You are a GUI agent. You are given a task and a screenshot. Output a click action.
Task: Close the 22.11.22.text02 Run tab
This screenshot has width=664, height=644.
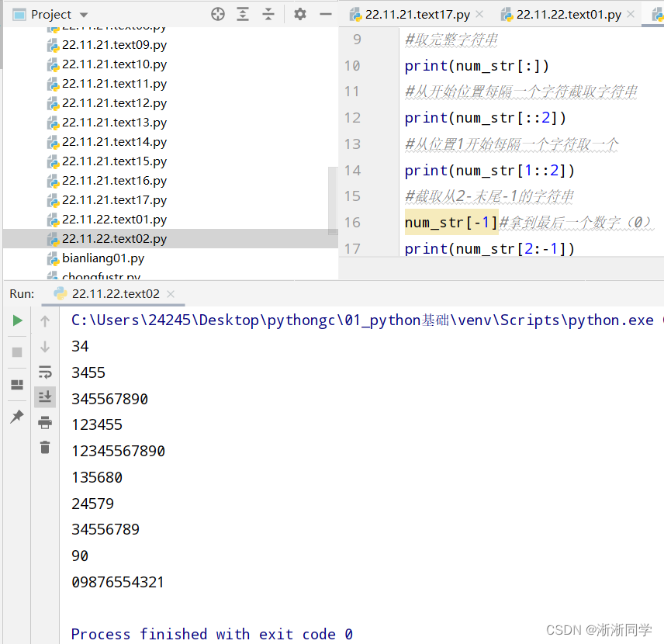(171, 294)
